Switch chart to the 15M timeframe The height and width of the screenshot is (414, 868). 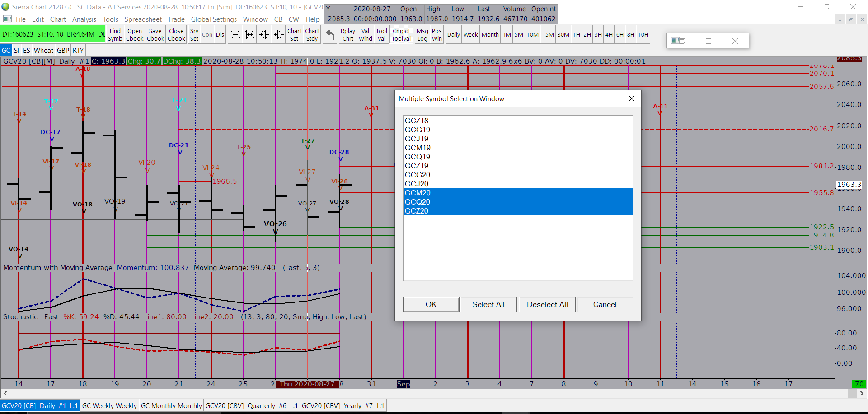coord(548,35)
